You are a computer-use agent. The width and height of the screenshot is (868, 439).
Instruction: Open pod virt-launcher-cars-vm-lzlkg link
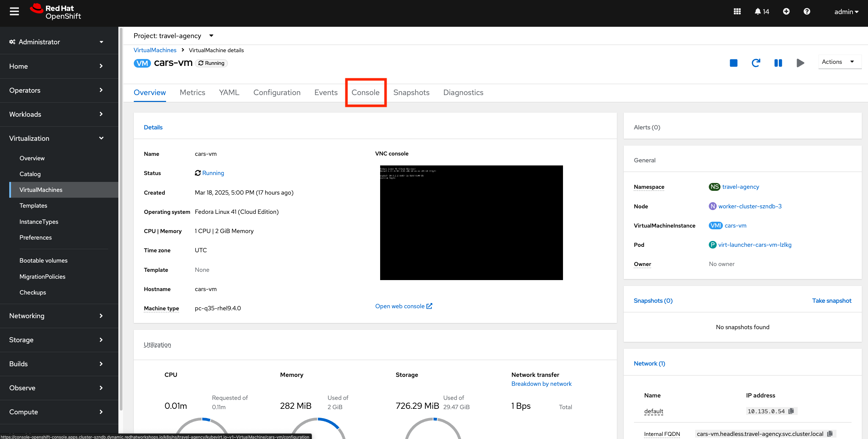754,245
